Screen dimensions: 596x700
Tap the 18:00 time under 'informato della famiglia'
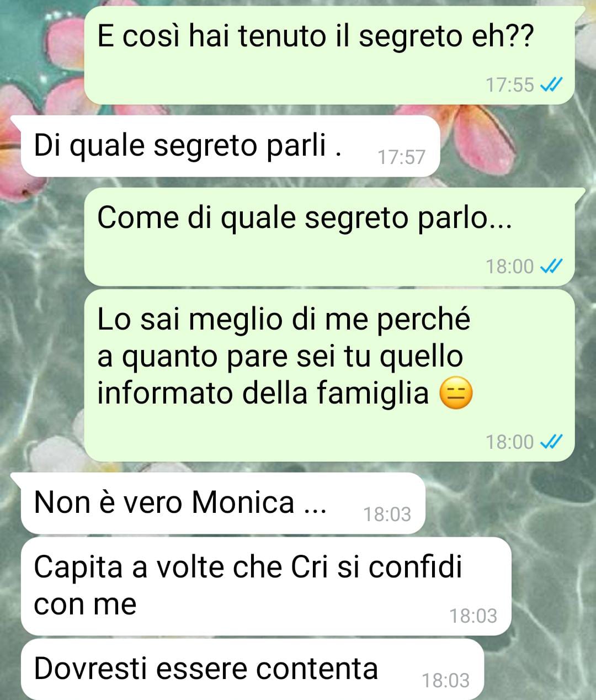click(x=510, y=442)
